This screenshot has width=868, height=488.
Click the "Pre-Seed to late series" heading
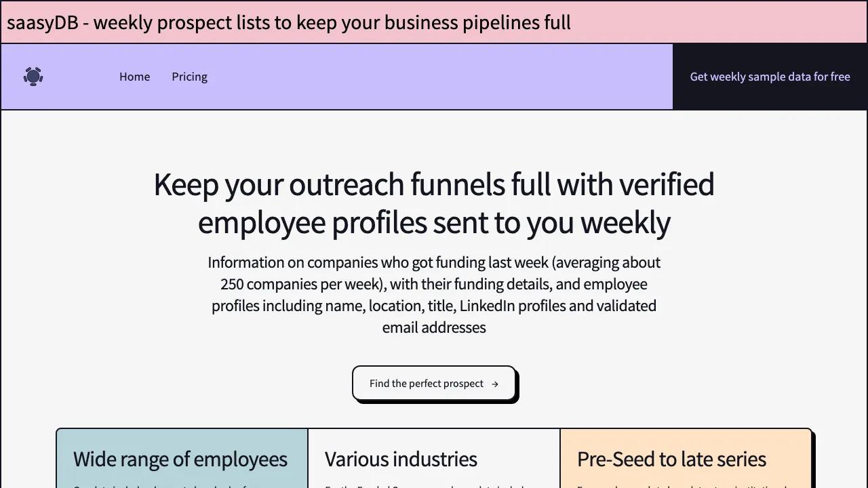click(671, 459)
